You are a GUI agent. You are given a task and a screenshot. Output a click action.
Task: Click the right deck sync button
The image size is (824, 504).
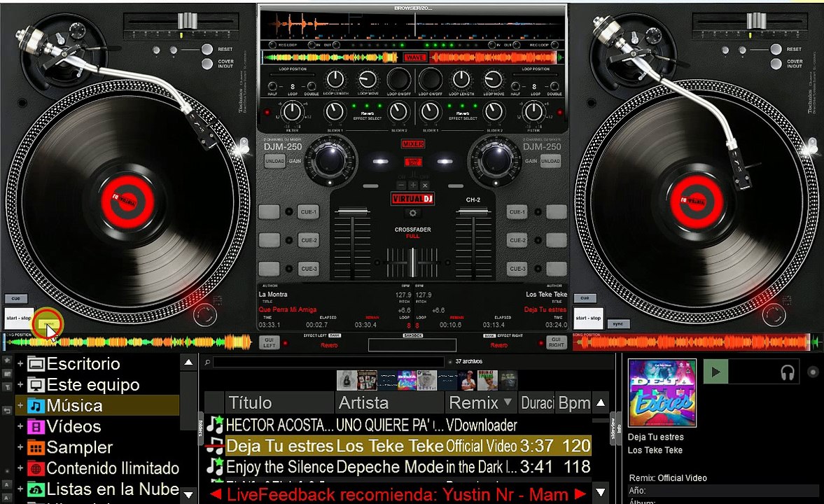618,323
